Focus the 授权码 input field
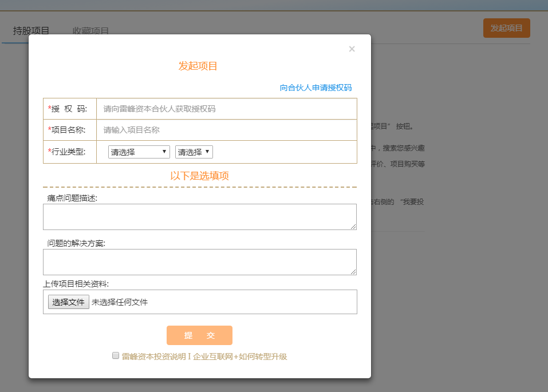The width and height of the screenshot is (548, 392). pyautogui.click(x=226, y=109)
